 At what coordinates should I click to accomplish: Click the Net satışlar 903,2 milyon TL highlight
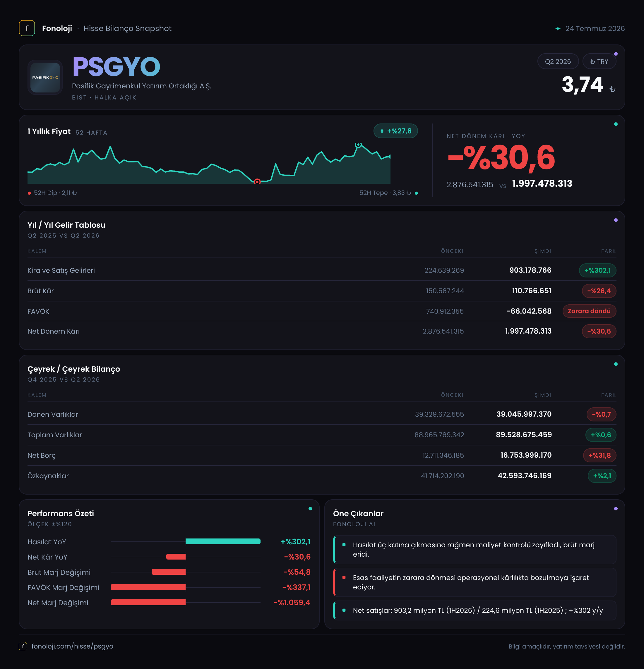coord(475,610)
